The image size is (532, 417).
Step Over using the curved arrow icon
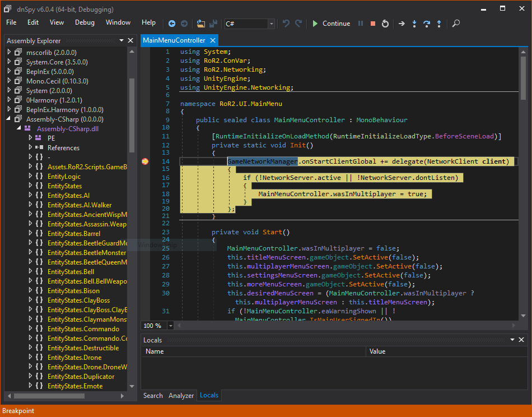427,24
